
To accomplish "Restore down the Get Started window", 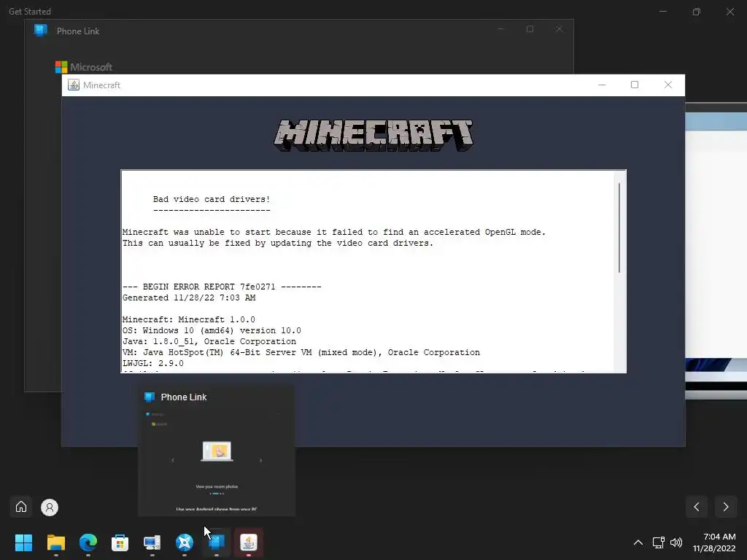I will [697, 12].
